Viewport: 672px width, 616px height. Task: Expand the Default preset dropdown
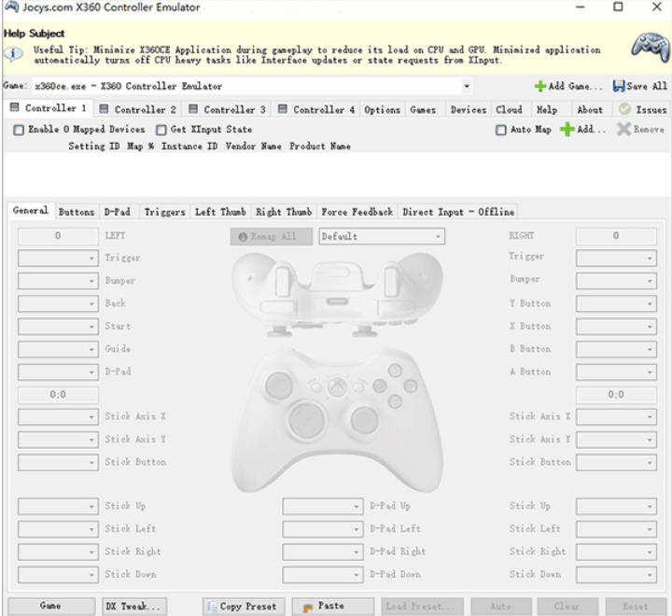click(438, 237)
